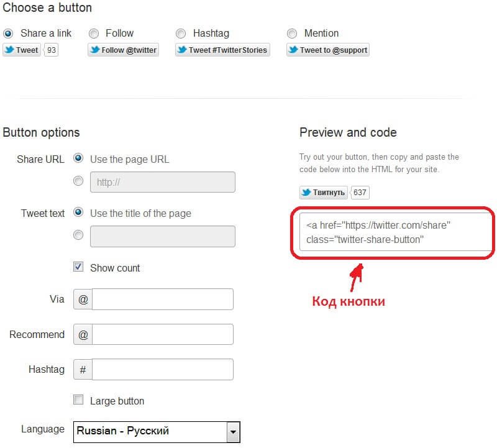Click the Tweet to @support button sample
The height and width of the screenshot is (448, 497).
(x=328, y=50)
